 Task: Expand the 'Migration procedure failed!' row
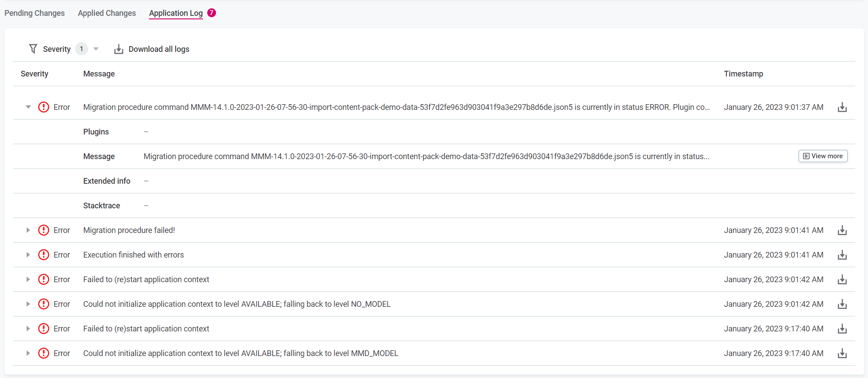28,230
